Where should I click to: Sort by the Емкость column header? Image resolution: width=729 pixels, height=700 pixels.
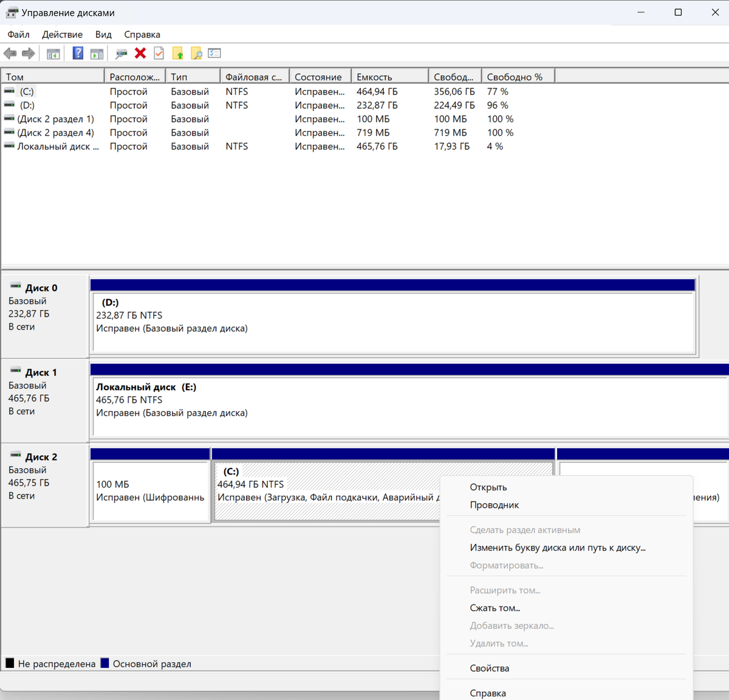pyautogui.click(x=389, y=77)
